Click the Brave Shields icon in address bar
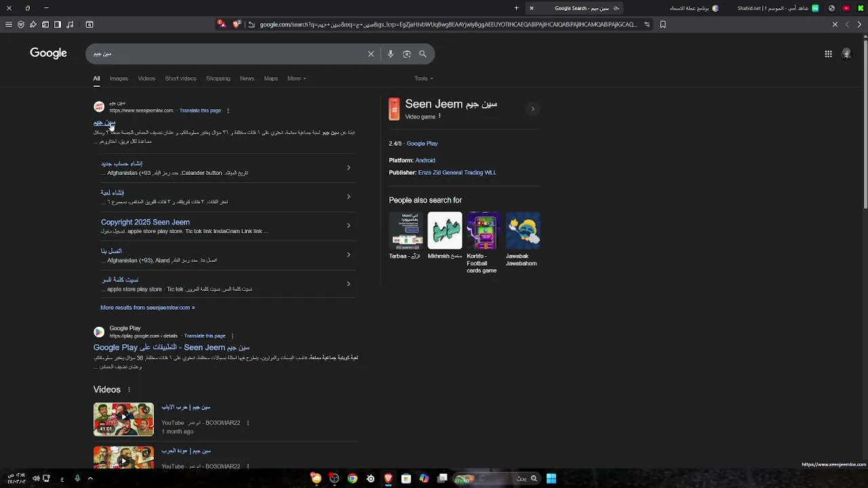This screenshot has width=868, height=488. (236, 24)
